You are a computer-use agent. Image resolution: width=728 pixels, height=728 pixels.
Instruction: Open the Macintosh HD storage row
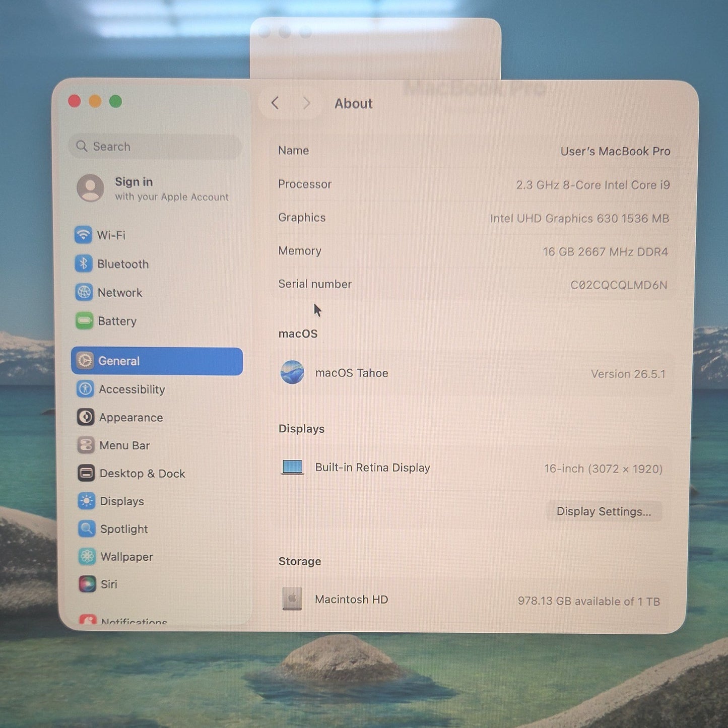[x=472, y=600]
